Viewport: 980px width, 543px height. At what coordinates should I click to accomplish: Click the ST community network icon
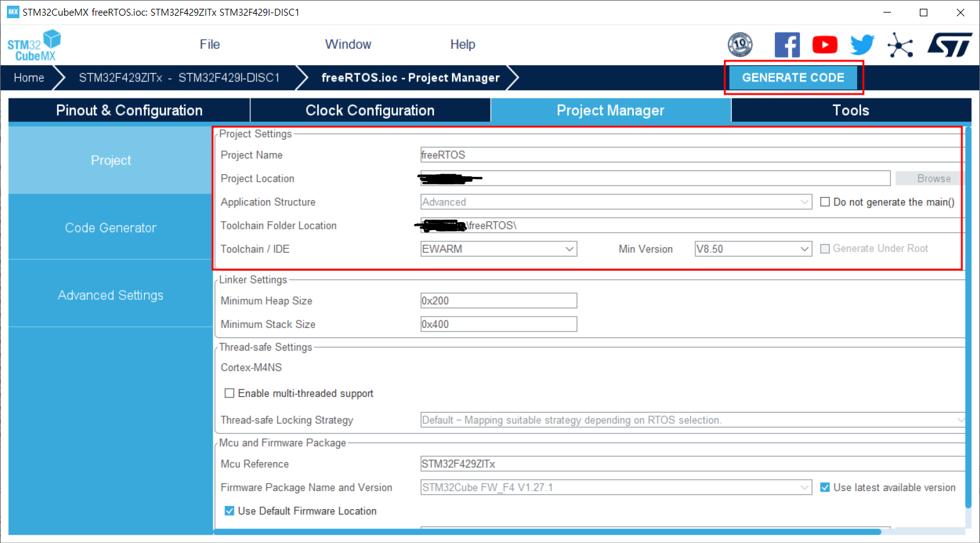tap(900, 45)
